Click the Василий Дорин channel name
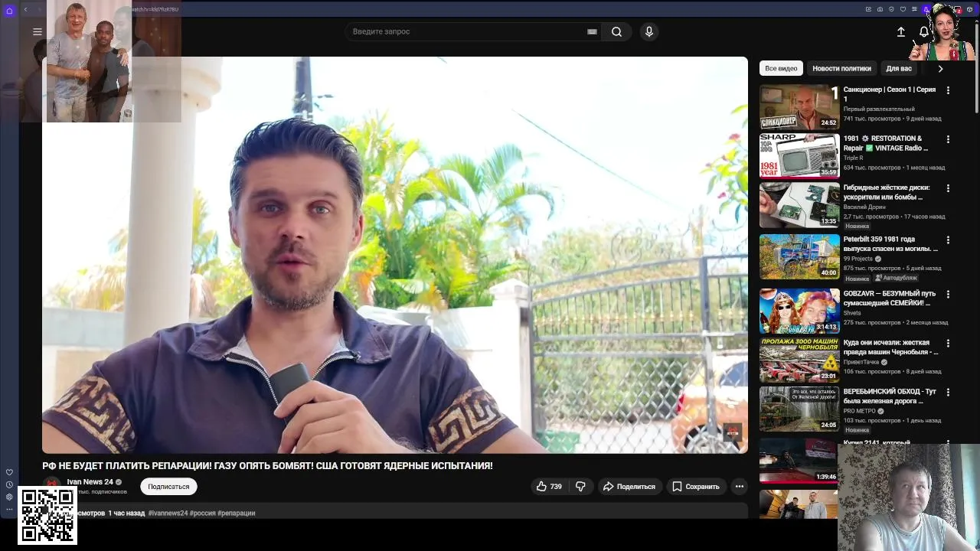980x551 pixels. click(864, 207)
